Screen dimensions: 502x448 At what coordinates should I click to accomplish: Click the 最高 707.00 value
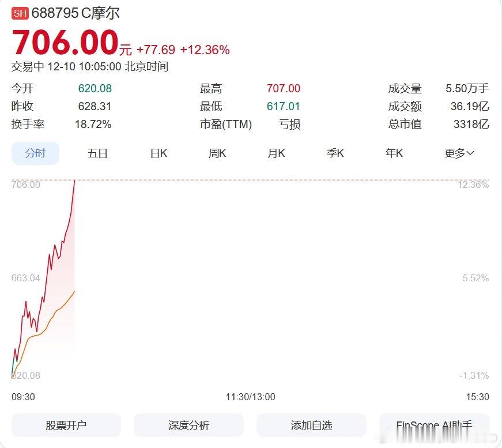tap(283, 88)
